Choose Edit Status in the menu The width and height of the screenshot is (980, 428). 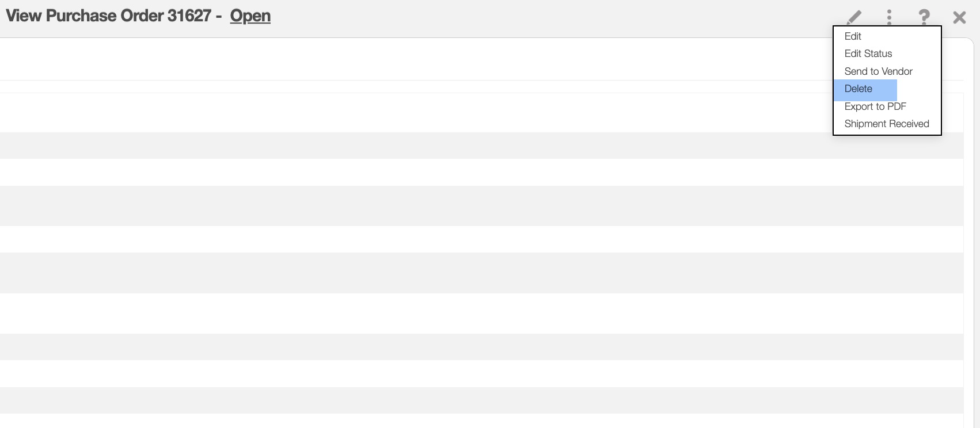[868, 54]
